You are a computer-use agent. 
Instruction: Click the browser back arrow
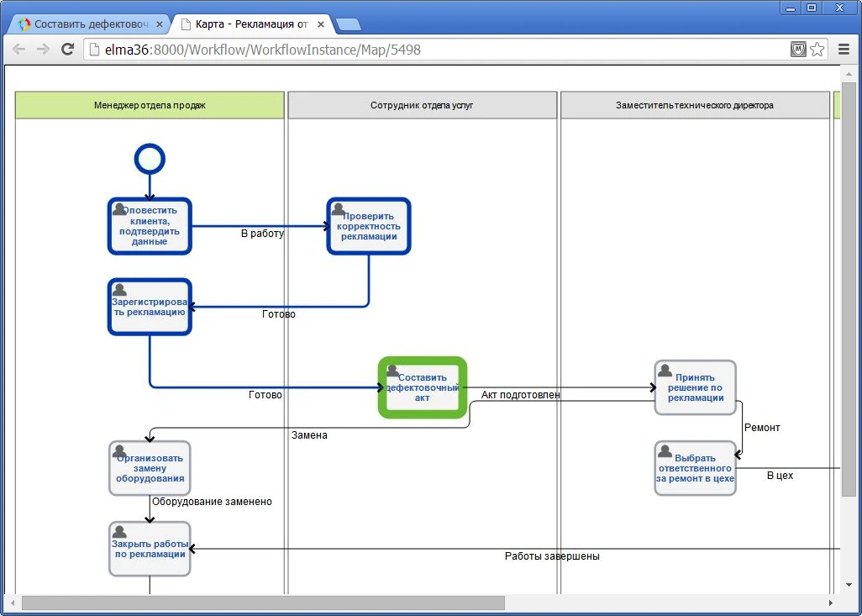[18, 50]
